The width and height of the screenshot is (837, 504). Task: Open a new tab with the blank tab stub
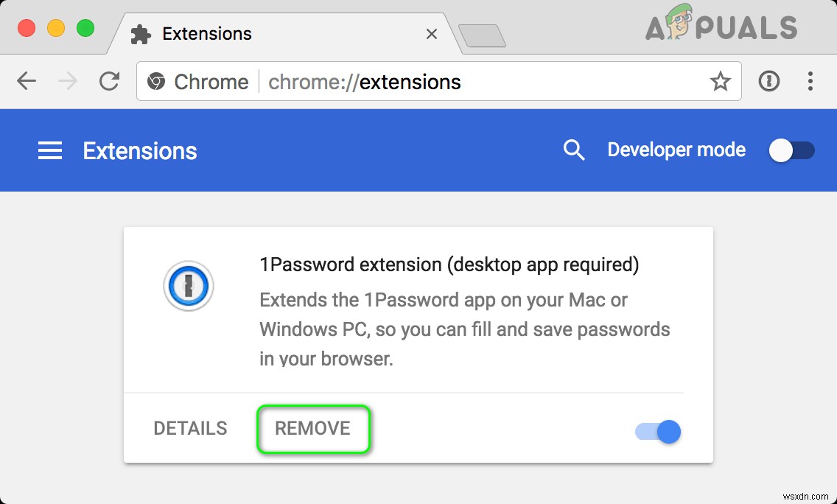pyautogui.click(x=483, y=33)
